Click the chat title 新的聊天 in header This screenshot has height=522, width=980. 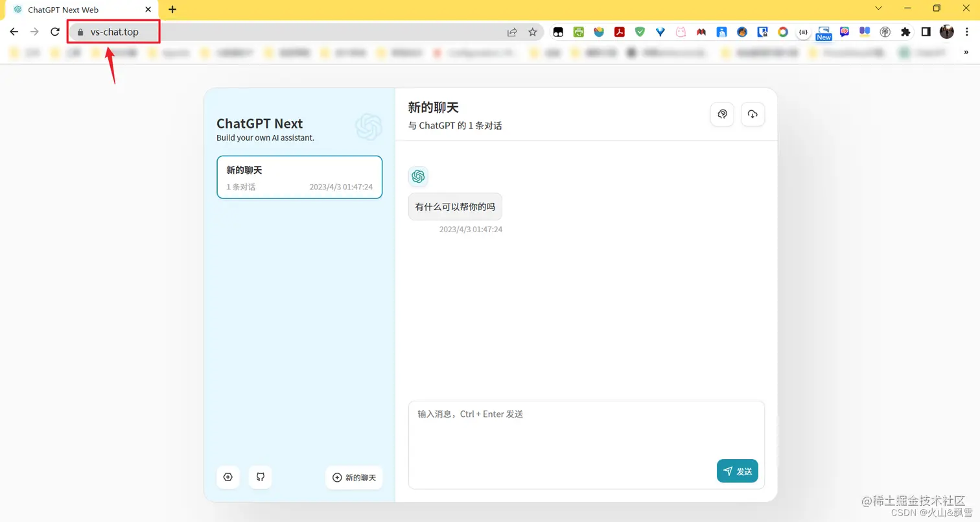coord(434,108)
